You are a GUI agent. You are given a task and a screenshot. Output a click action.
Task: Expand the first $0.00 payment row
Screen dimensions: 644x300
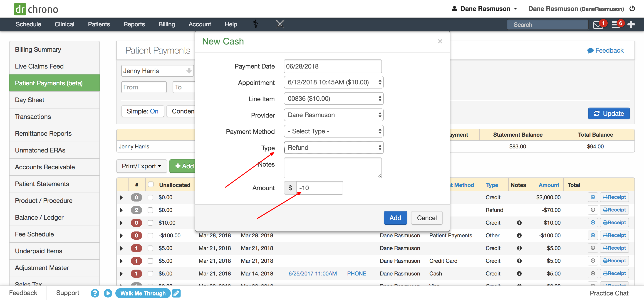click(121, 197)
